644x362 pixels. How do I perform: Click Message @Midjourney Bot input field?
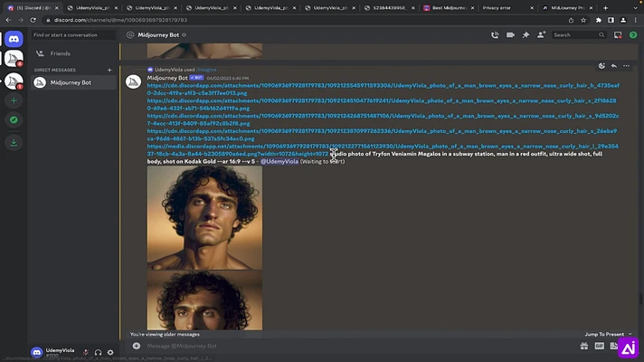click(362, 346)
